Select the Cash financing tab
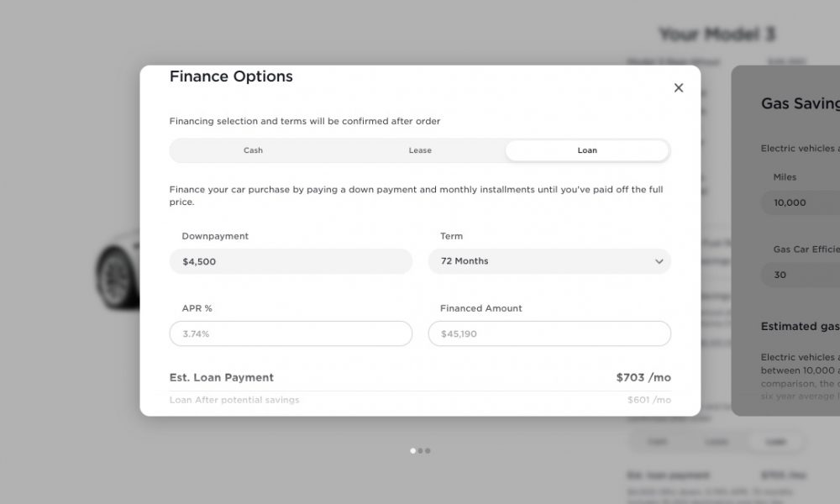This screenshot has width=840, height=504. pyautogui.click(x=253, y=150)
